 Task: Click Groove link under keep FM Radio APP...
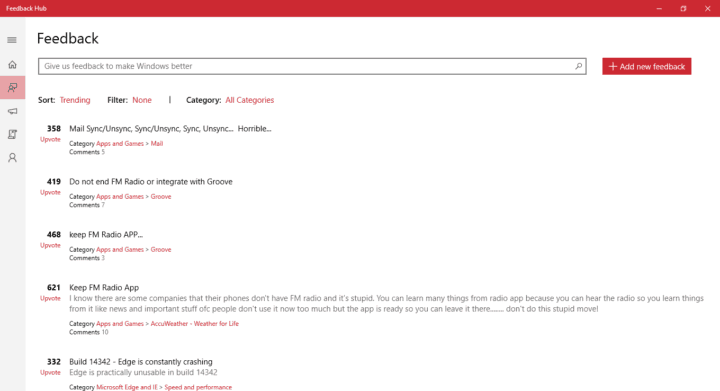click(161, 250)
